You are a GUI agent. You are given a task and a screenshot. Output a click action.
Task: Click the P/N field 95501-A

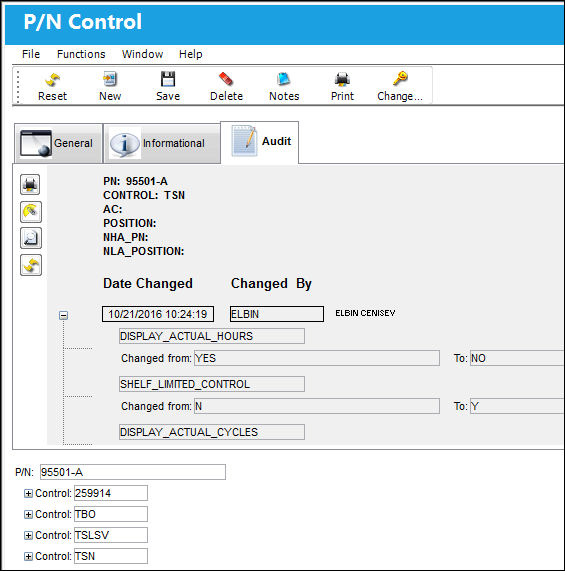click(x=133, y=472)
